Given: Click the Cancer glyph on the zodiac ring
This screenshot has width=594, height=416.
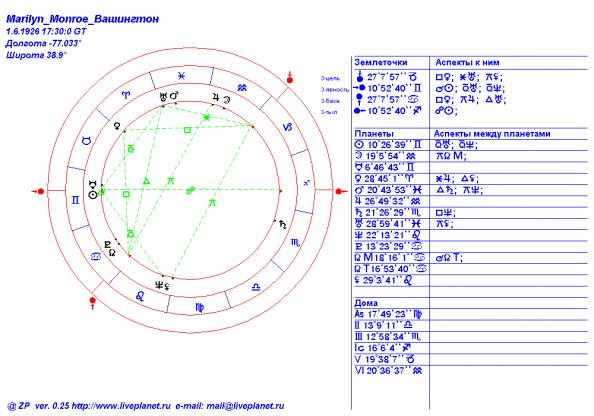Looking at the screenshot, I should (x=96, y=257).
